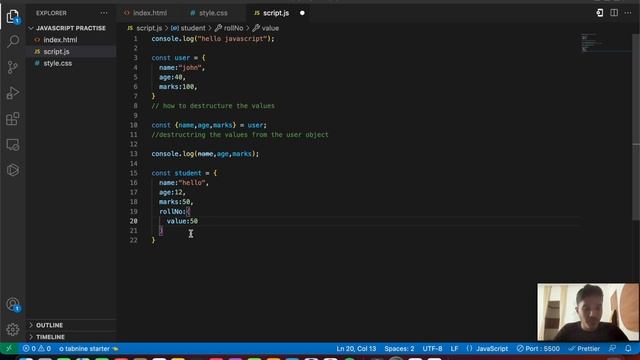Viewport: 640px width, 360px height.
Task: Click the webcam overlay thumbnail
Action: coord(588,312)
